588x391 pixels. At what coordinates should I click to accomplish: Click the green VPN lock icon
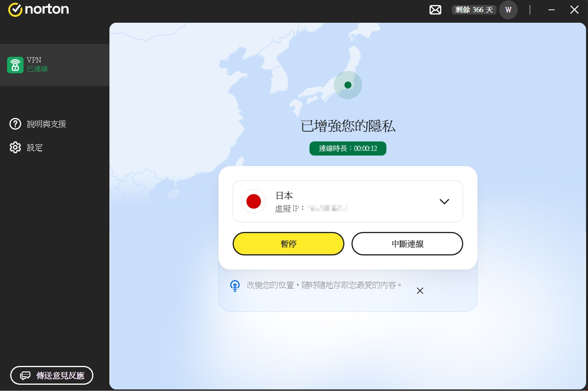(15, 65)
